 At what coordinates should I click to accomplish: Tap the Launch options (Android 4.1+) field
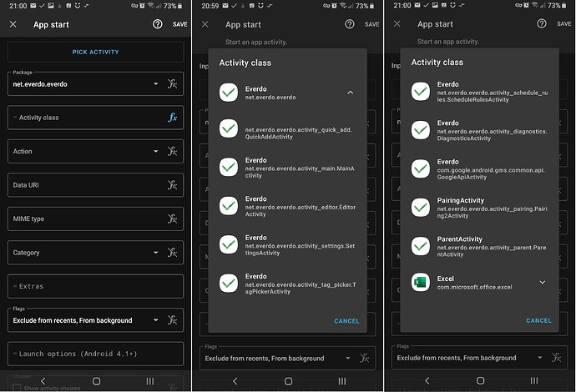tap(95, 354)
